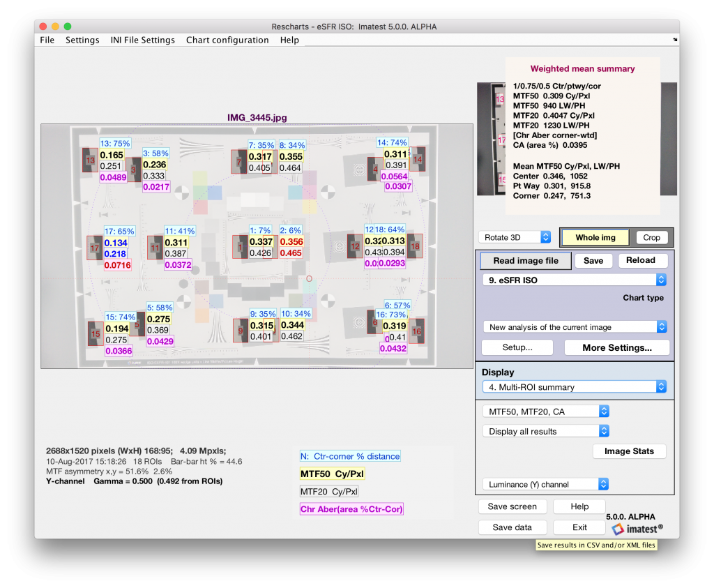Click the image thumbnail behind the summary box
Screen dimensions: 714x588
coord(491,139)
